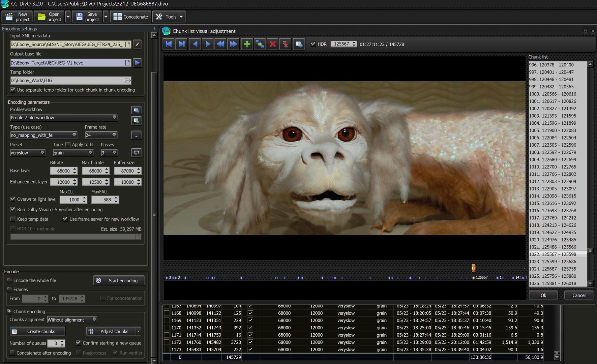Open the Preset dropdown showing veryslow
Screen dimensions: 597x364
point(28,153)
